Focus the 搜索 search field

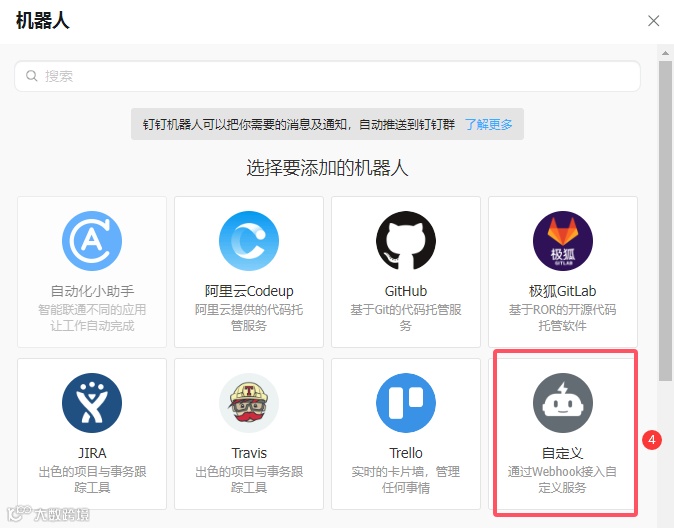click(328, 76)
